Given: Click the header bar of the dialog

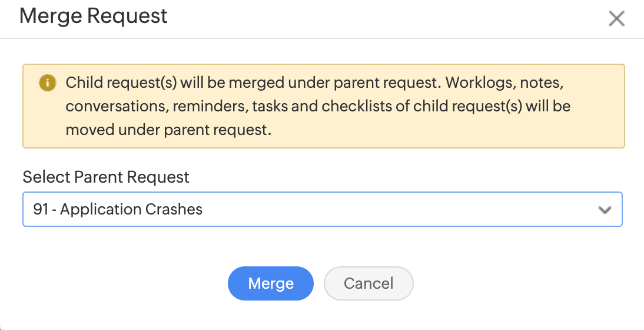Looking at the screenshot, I should [x=353, y=18].
